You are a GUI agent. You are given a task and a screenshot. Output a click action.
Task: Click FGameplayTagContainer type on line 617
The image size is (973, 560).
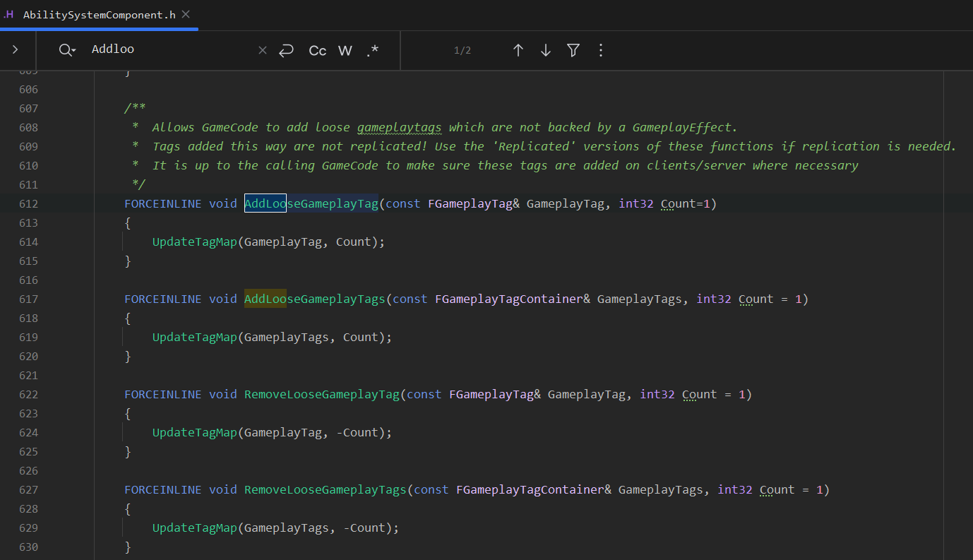pos(509,299)
